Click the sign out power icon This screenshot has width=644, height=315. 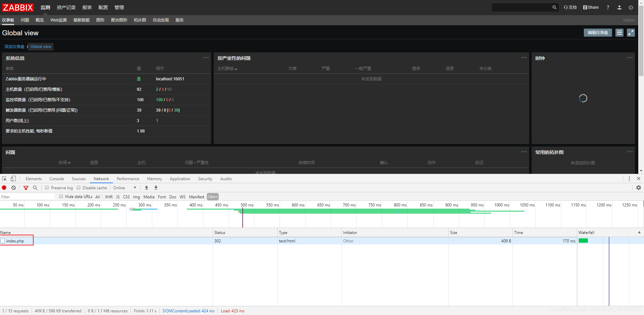point(631,7)
